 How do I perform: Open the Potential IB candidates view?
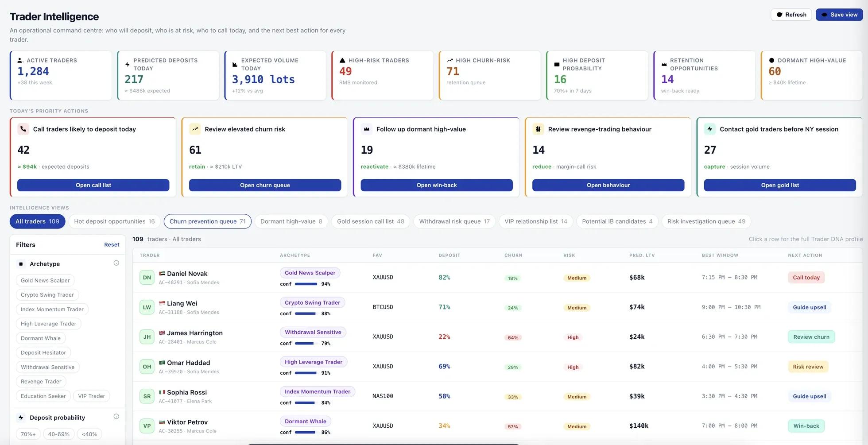coord(617,221)
